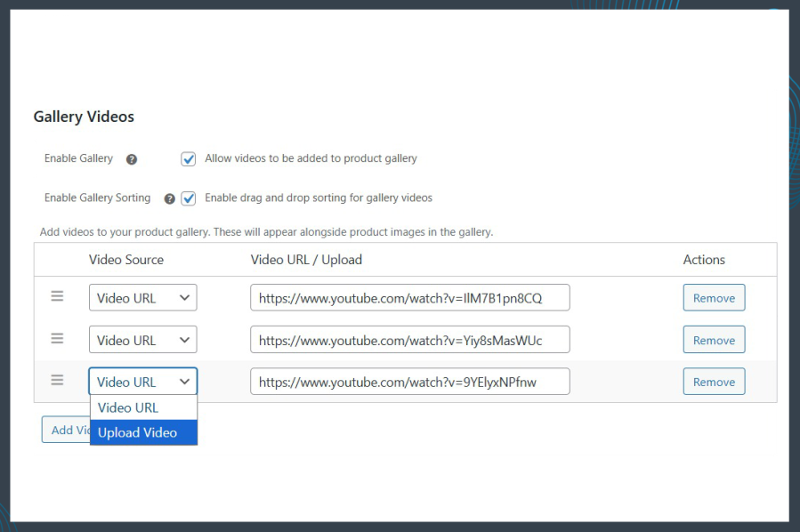Click the drag handle beside the first video row

coord(57,297)
